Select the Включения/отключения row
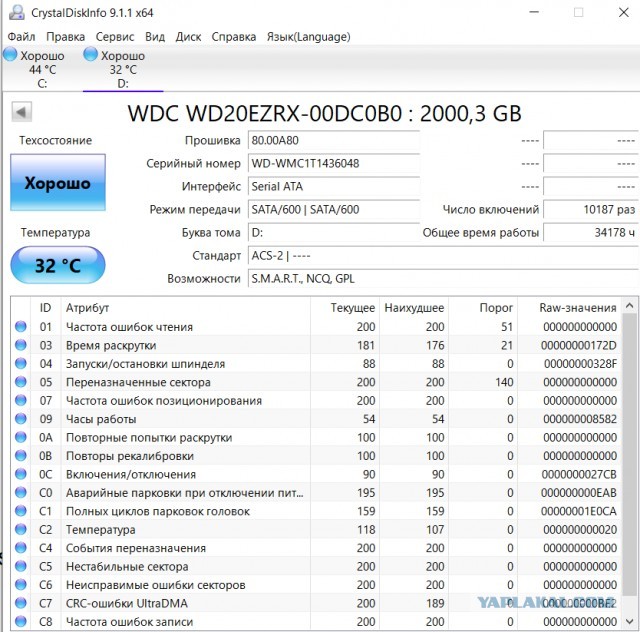Image resolution: width=640 pixels, height=632 pixels. (x=316, y=474)
